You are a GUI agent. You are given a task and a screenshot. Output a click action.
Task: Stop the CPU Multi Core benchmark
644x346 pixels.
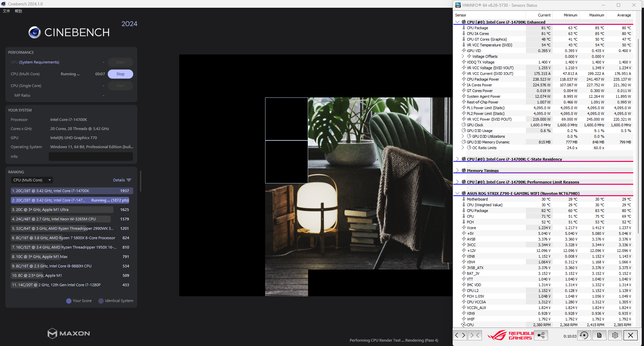coord(120,74)
